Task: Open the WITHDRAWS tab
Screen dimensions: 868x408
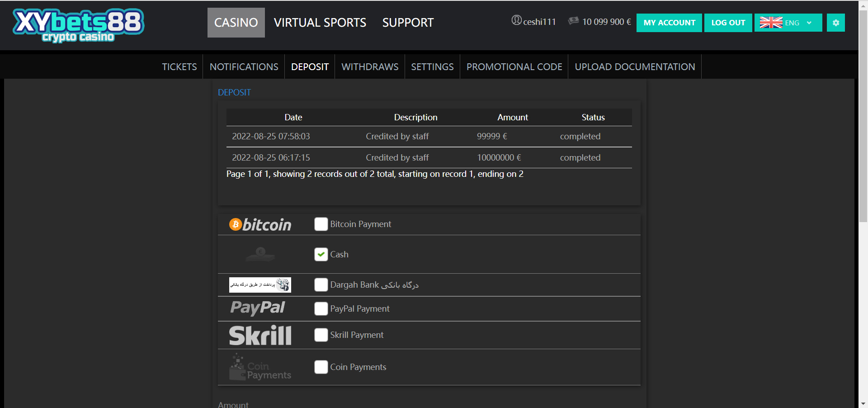Action: 370,67
